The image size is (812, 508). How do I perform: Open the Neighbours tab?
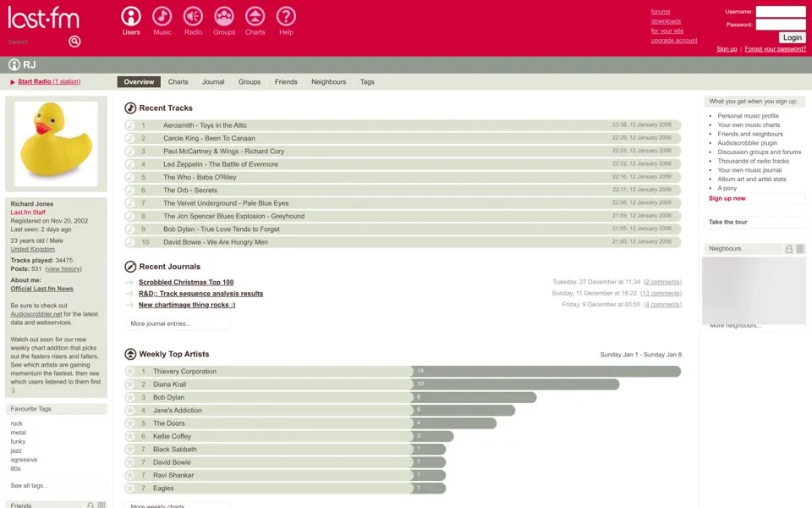[328, 82]
